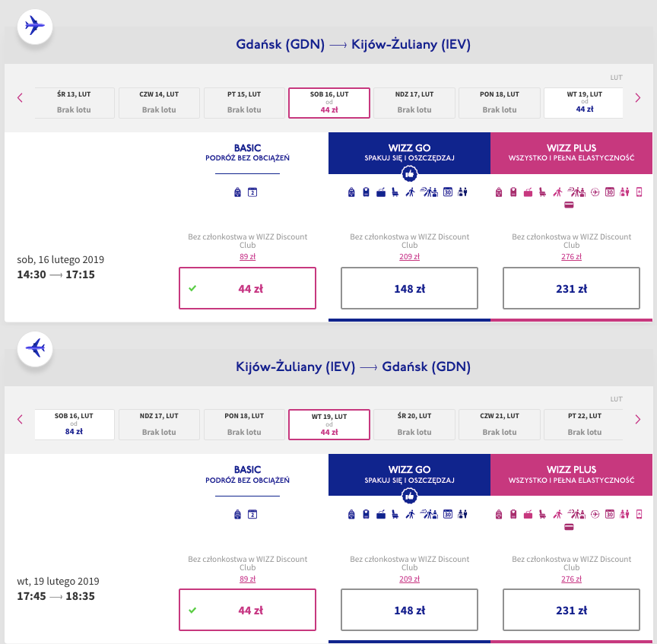Open outbound WIZZ PLUS non-member price 276 zł
The width and height of the screenshot is (657, 644).
coord(572,256)
